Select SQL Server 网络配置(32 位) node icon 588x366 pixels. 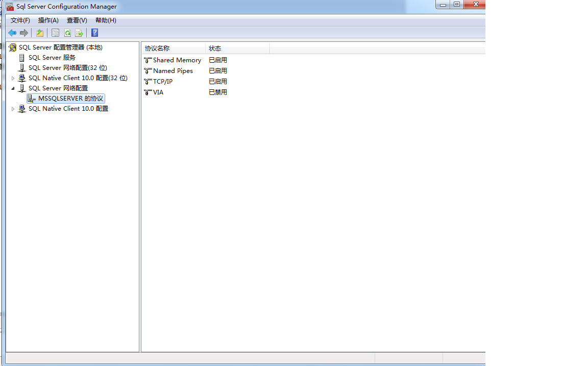click(x=22, y=68)
